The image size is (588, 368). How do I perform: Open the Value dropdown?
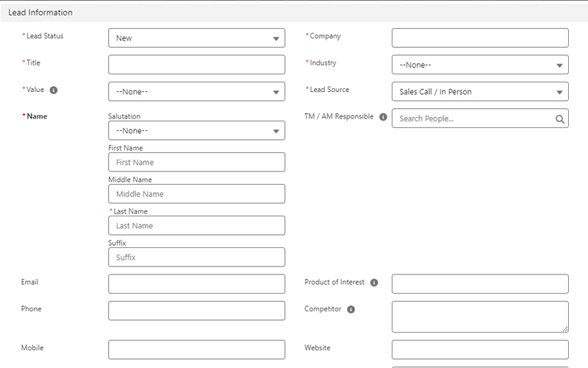[x=196, y=92]
